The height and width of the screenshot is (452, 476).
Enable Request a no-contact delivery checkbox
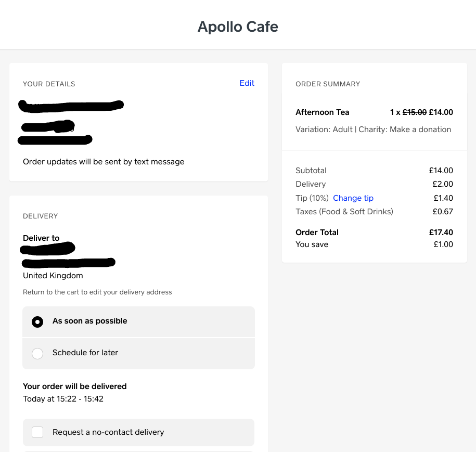[x=37, y=432]
